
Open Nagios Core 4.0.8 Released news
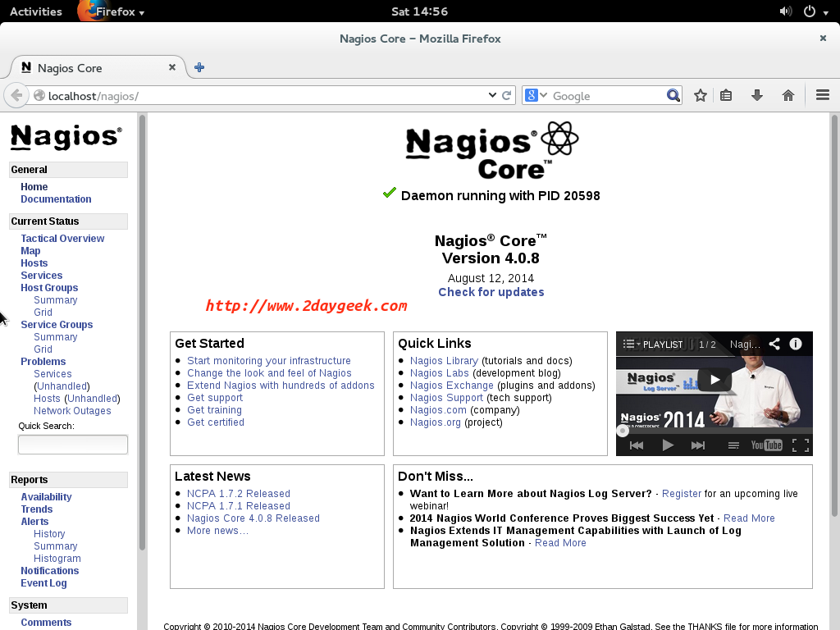pos(253,518)
